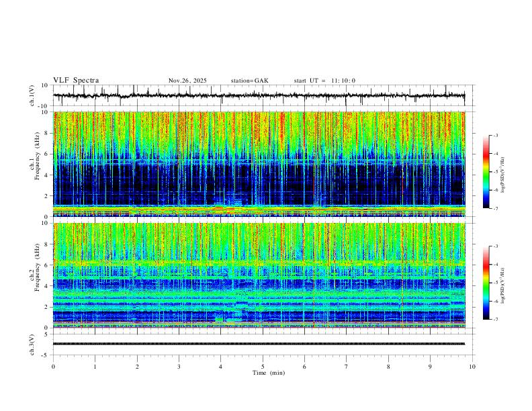Image resolution: width=532 pixels, height=411 pixels.
Task: Click the 'station=GAK' label
Action: tap(249, 81)
